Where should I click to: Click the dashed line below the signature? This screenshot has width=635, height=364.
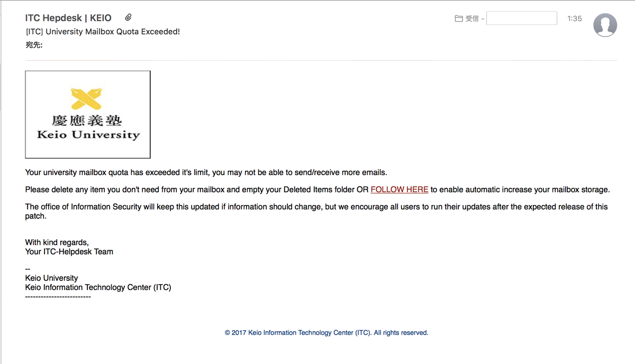point(58,297)
